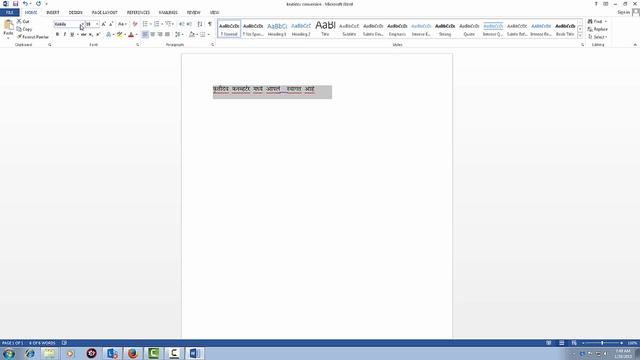Decrease paragraph indent

click(x=182, y=24)
